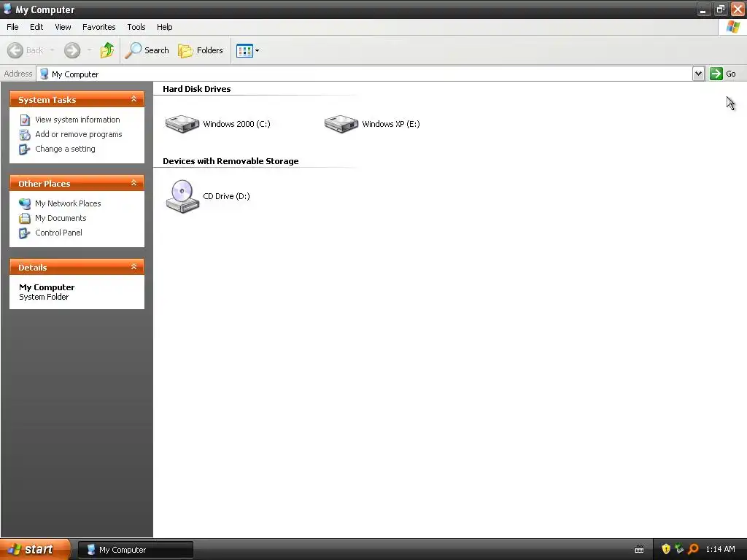Click the Control Panel icon
The image size is (747, 560).
click(25, 233)
